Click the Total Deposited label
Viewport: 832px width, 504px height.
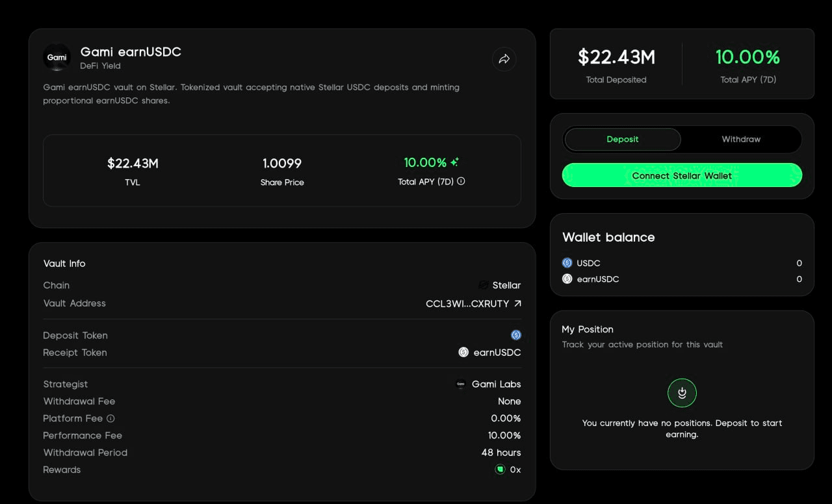pos(616,80)
